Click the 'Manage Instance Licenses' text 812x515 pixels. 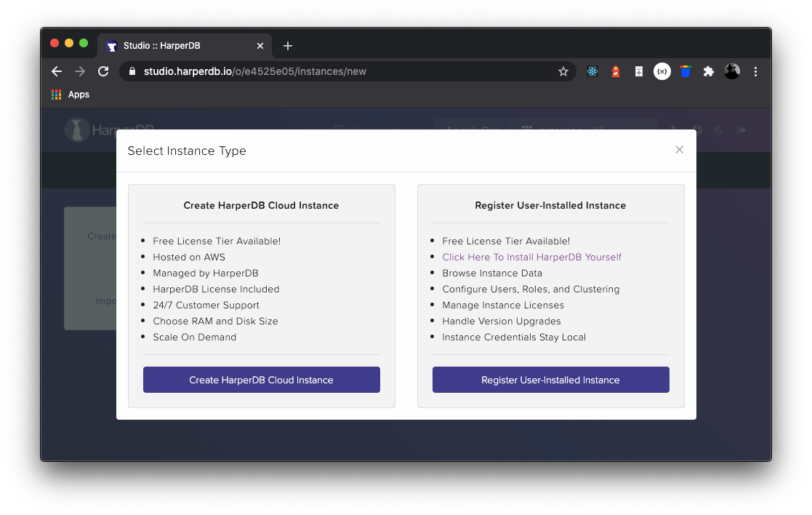(x=503, y=306)
